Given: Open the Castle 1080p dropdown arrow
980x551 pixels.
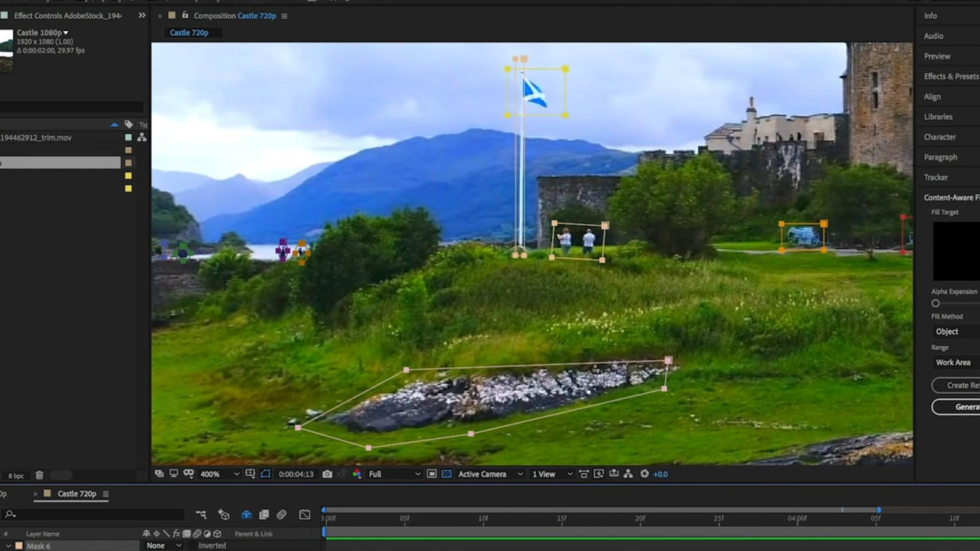Looking at the screenshot, I should (x=65, y=33).
